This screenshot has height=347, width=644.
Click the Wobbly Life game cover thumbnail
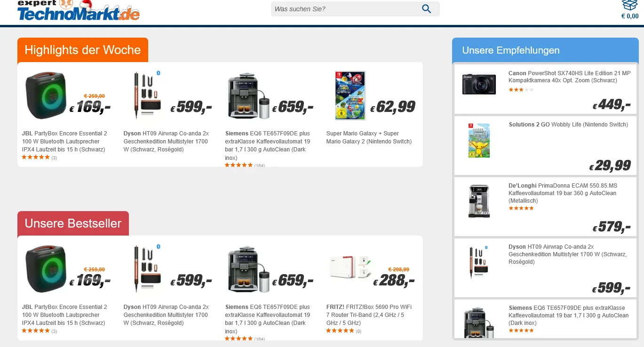pos(479,141)
